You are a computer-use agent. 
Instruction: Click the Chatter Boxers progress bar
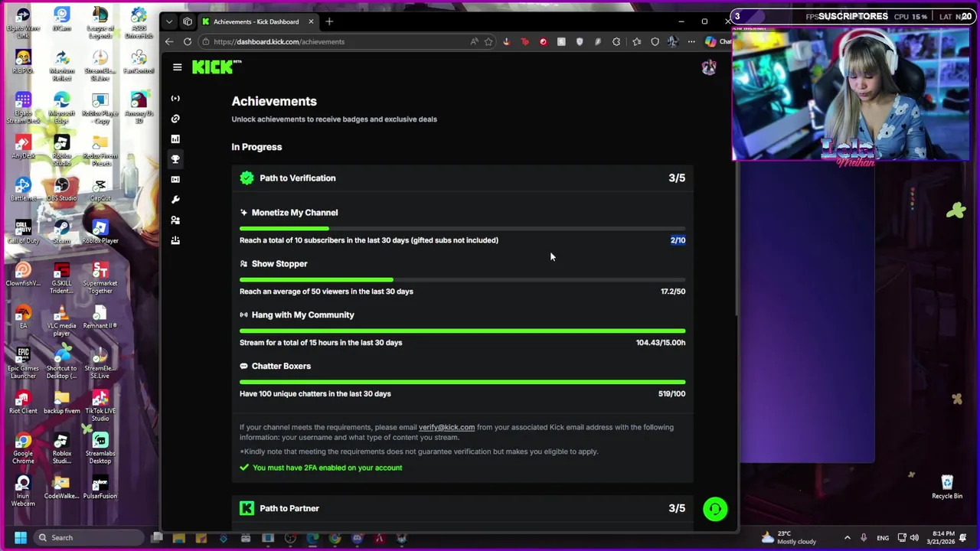(462, 382)
